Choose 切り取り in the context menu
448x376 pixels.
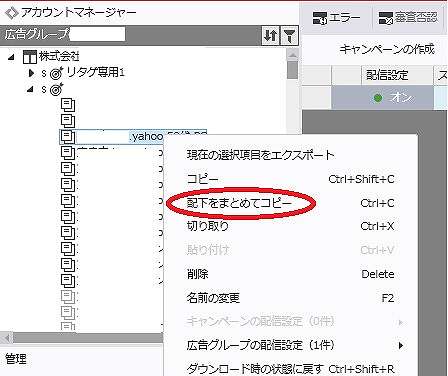pos(208,226)
